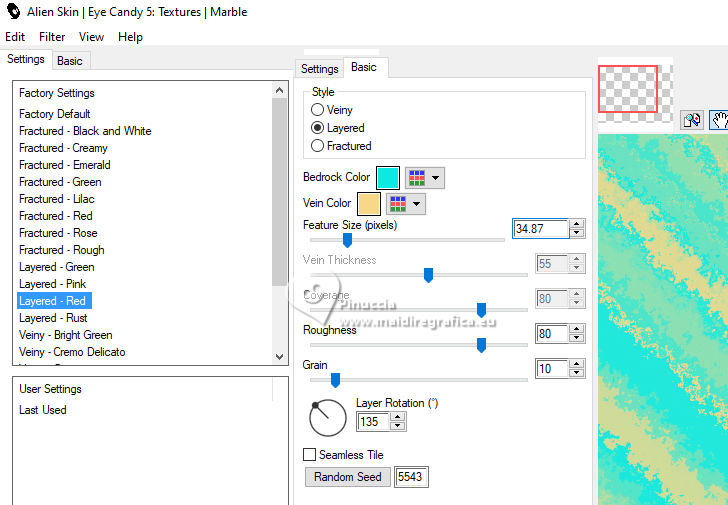Screen dimensions: 728x505
Task: Decrease Roughness with down stepper arrow
Action: tap(577, 338)
